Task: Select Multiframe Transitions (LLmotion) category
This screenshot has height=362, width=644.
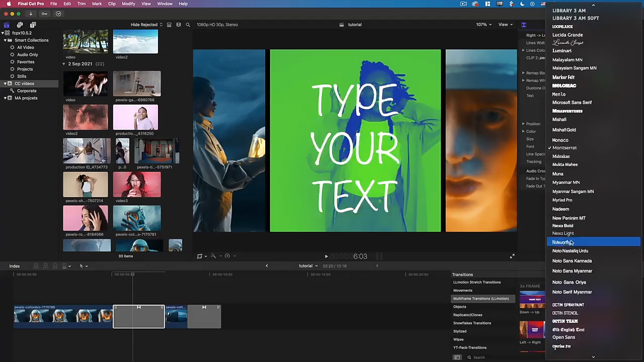Action: tap(484, 299)
